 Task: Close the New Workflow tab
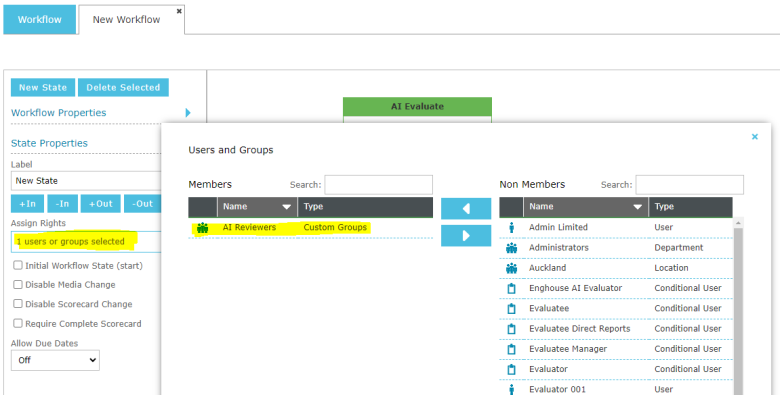pos(179,11)
